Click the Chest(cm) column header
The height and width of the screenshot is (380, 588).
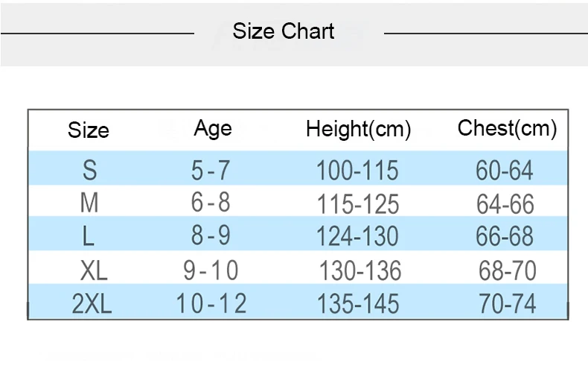click(507, 129)
